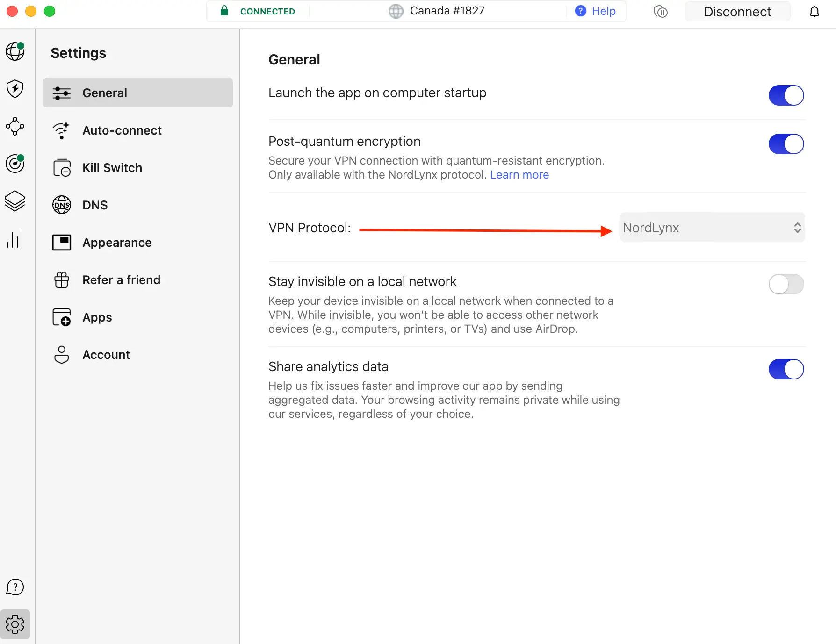Image resolution: width=836 pixels, height=644 pixels.
Task: Click the green fullscreen window button
Action: coord(50,11)
